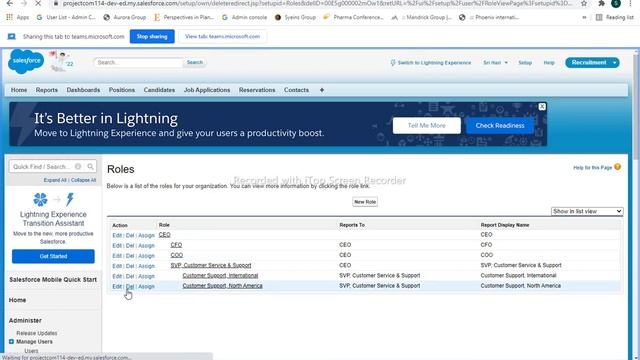Open the Help link in header
This screenshot has width=640, height=360.
click(549, 63)
